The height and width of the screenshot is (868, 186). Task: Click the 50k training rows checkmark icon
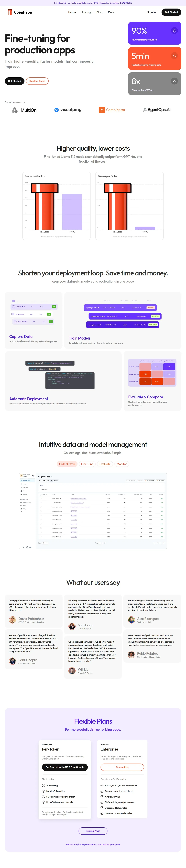44,797
